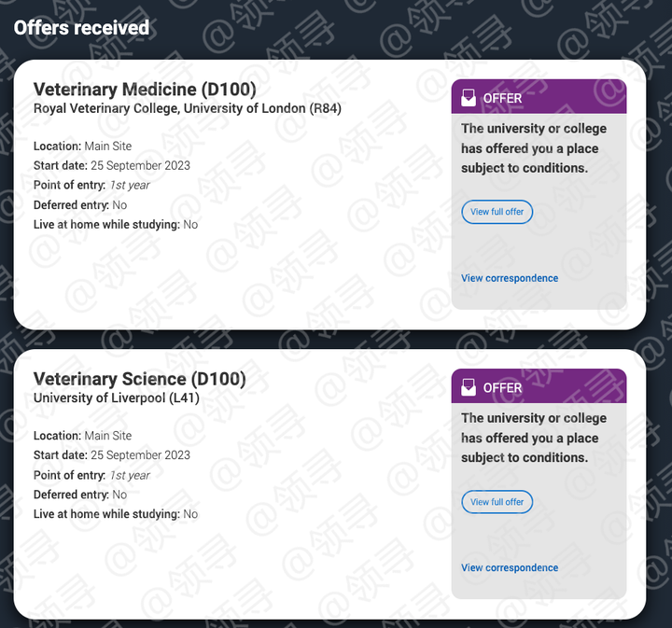Viewport: 672px width, 628px height.
Task: Click Deferred entry line on first card
Action: [80, 205]
